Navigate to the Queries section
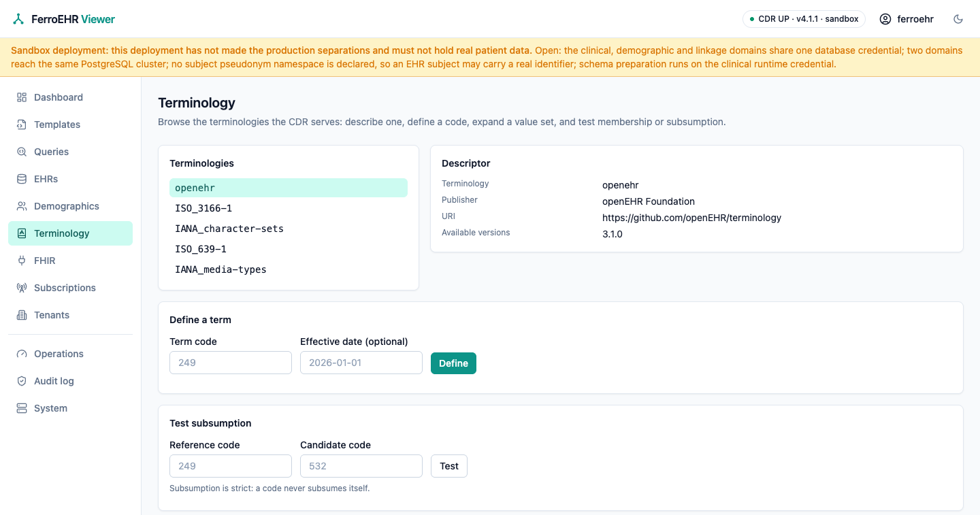This screenshot has width=980, height=515. (70, 152)
